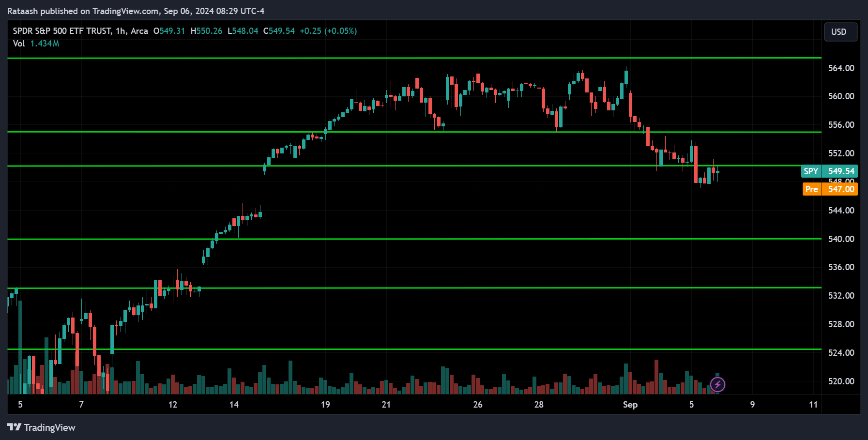868x440 pixels.
Task: Click the 14 date label on time axis
Action: pyautogui.click(x=234, y=405)
